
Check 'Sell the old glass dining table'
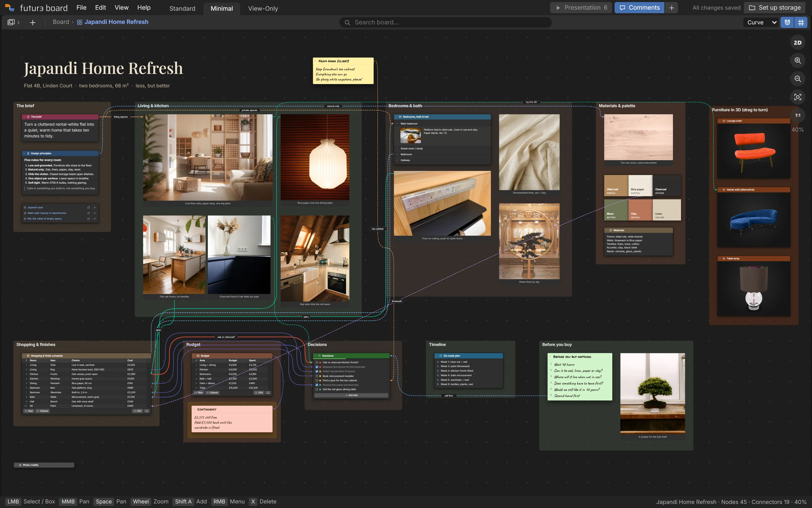(x=317, y=389)
